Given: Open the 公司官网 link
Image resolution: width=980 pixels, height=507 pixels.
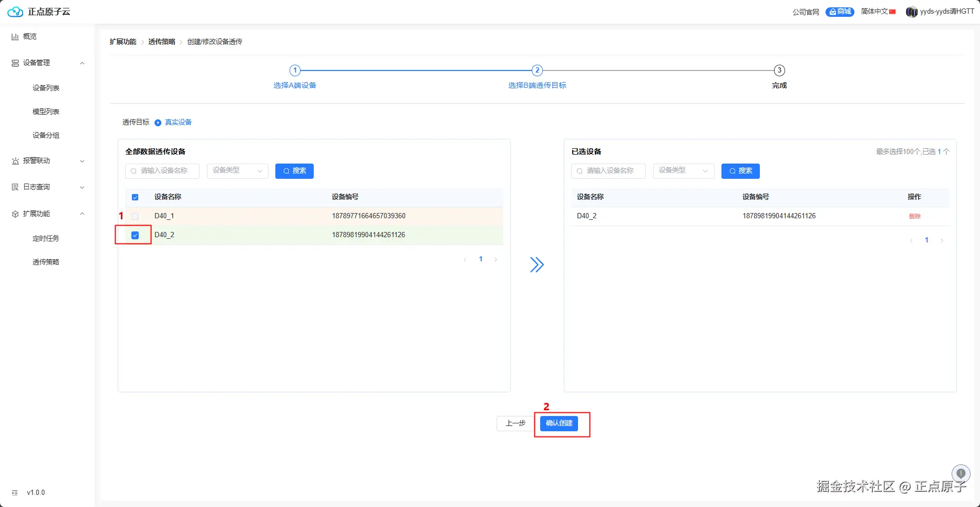Looking at the screenshot, I should tap(806, 12).
